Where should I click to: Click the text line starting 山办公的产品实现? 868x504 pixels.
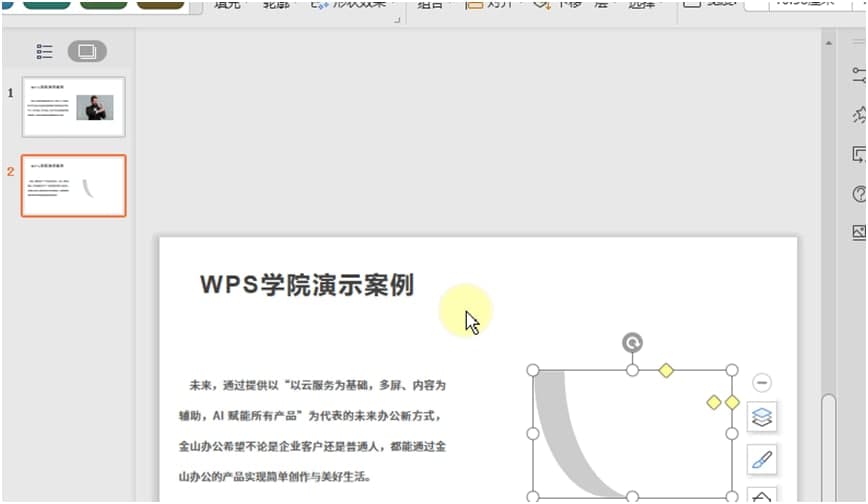(275, 476)
